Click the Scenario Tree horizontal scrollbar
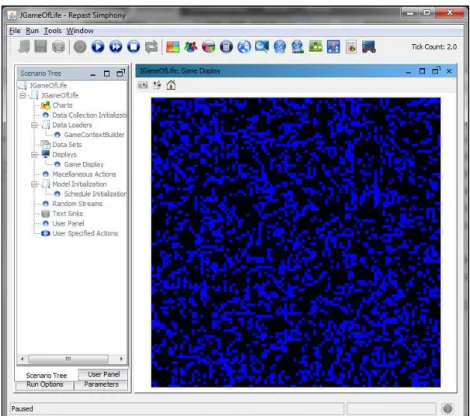 (72, 359)
